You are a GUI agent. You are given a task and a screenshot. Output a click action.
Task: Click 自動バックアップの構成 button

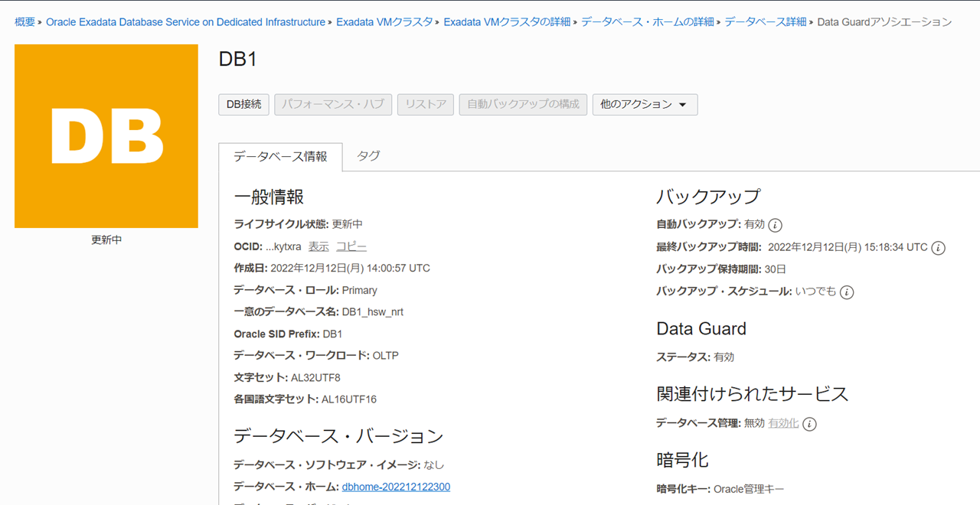(x=523, y=104)
